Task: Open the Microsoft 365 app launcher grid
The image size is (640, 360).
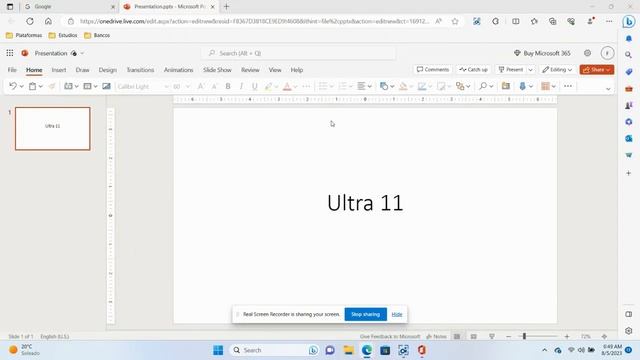Action: tap(10, 53)
